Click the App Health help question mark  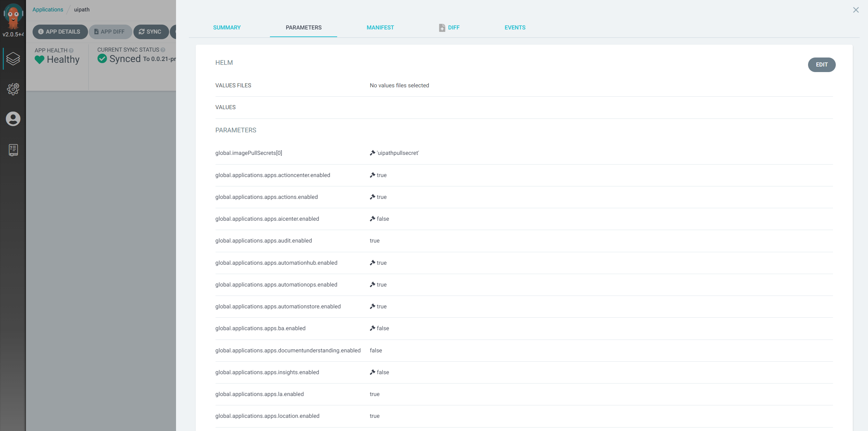pos(71,50)
